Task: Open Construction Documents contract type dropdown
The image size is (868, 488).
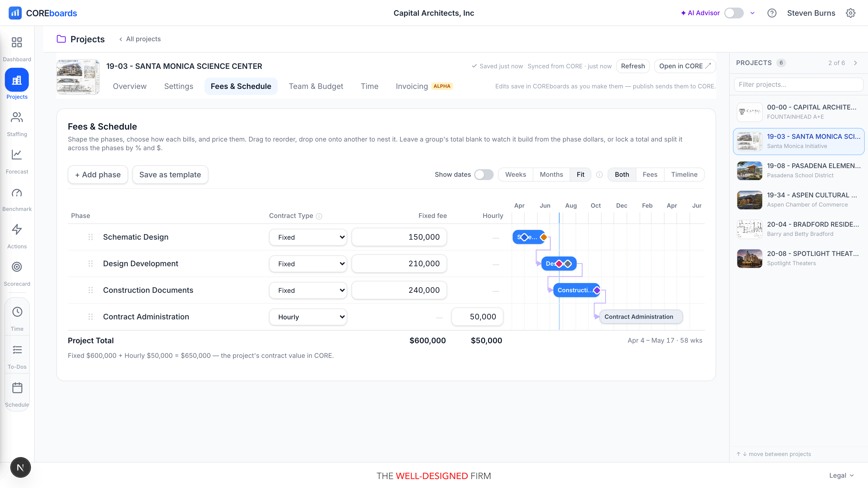Action: coord(308,290)
